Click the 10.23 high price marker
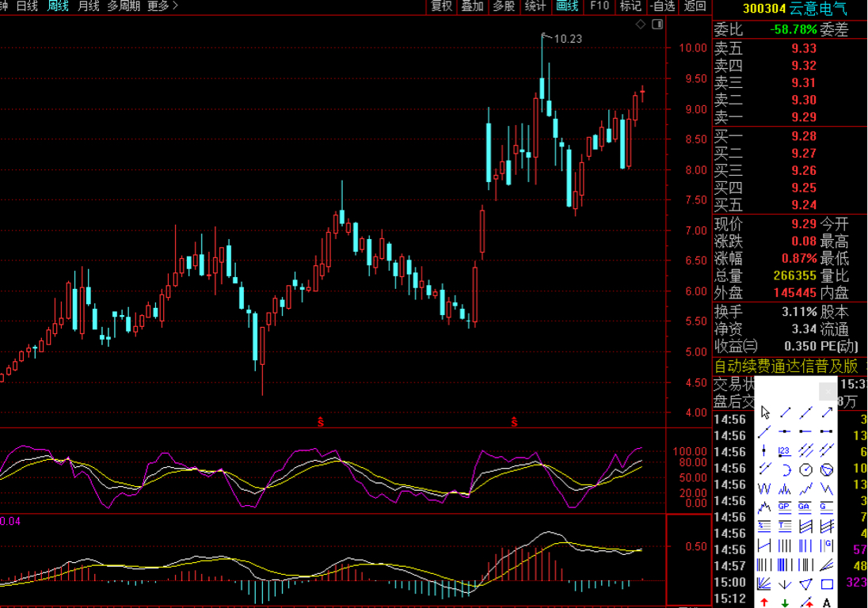 tap(567, 39)
